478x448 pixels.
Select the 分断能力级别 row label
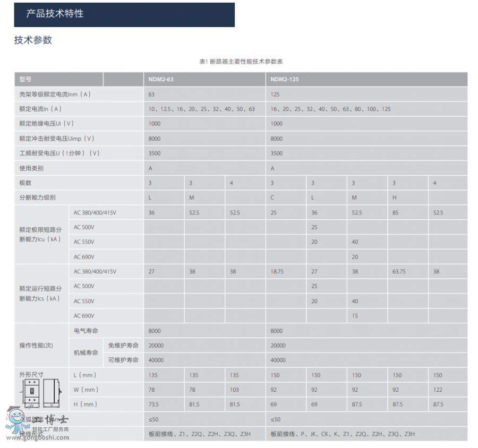[38, 197]
